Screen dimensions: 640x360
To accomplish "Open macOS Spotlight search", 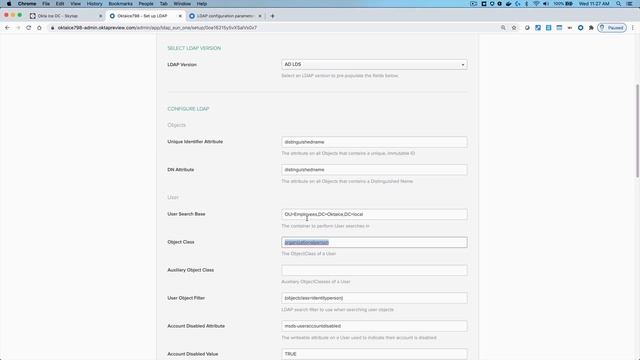I will [618, 4].
